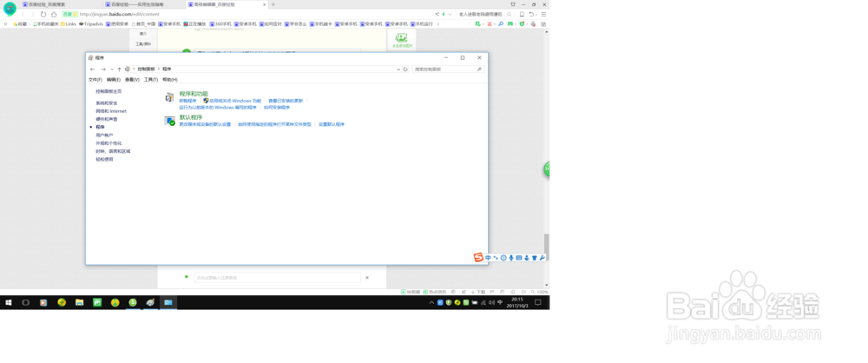Click the magnifier icon in Control Panel search
Viewport: 868px width, 363px height.
479,69
